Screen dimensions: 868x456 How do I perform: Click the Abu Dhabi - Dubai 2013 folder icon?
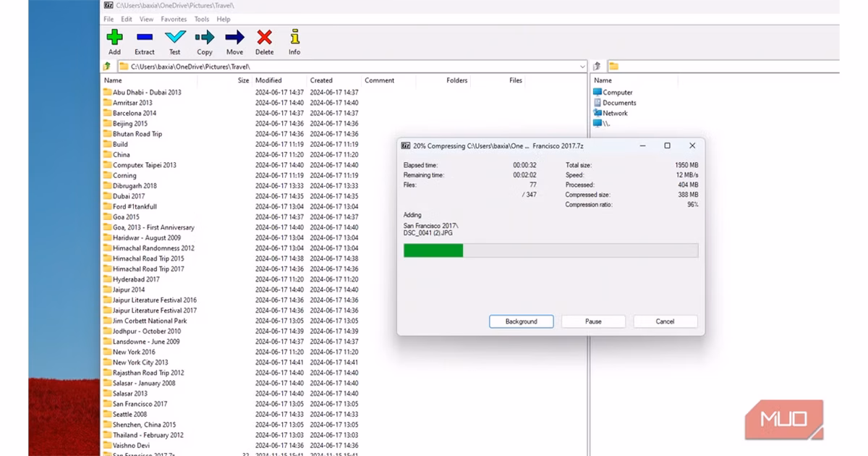[107, 92]
